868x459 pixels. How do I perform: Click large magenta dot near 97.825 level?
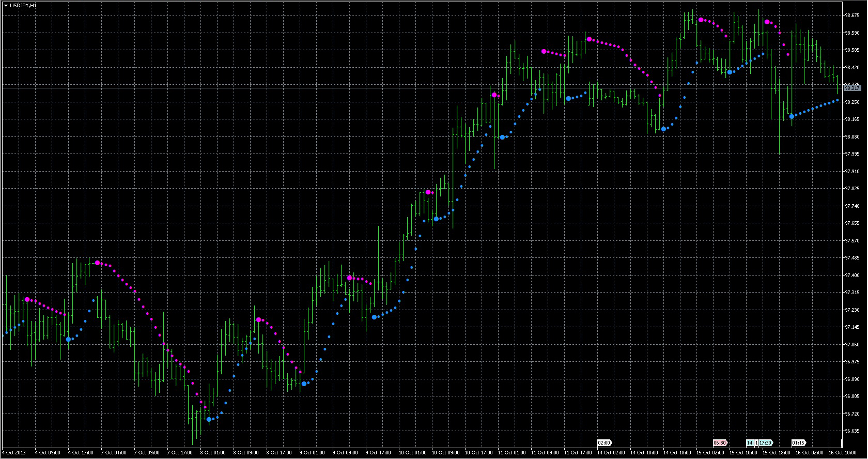click(x=428, y=192)
